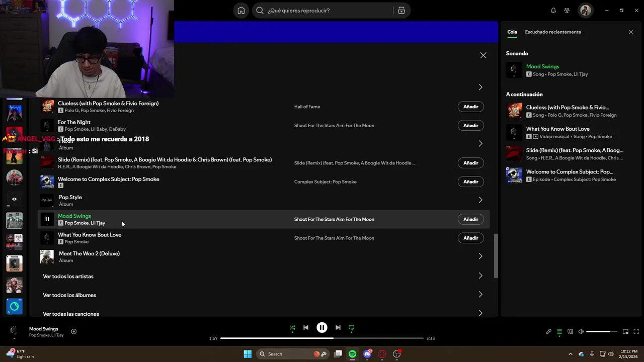Screen dimensions: 644x362
Task: Open chevron of album row below For The Night
Action: (480, 144)
